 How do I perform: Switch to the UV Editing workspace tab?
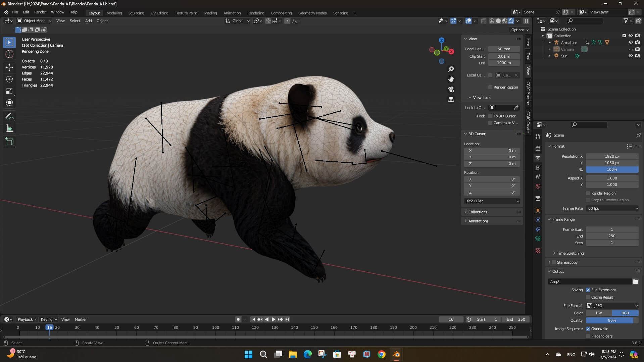point(159,13)
